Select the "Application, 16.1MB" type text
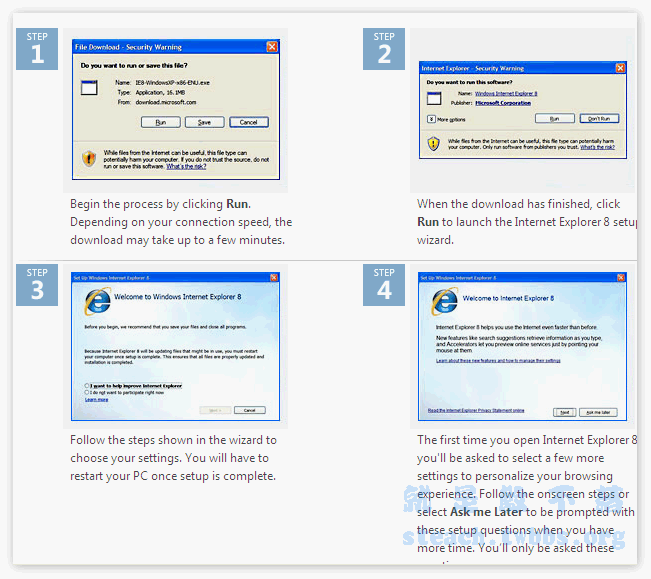 coord(160,93)
